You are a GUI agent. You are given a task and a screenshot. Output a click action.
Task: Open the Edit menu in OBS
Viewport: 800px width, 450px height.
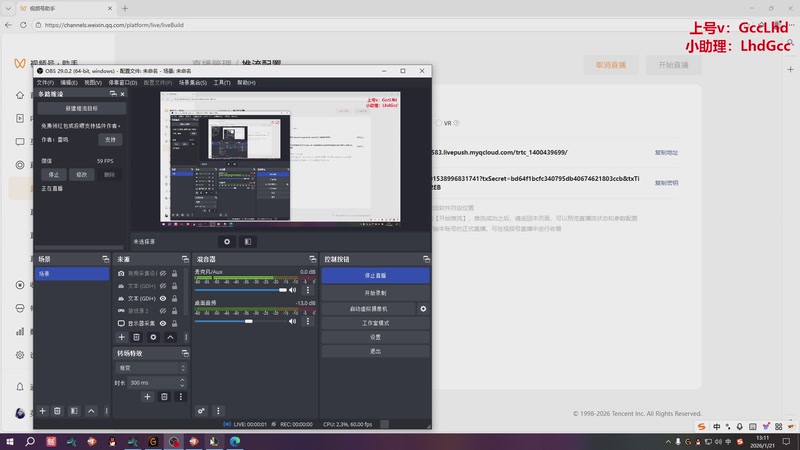click(x=69, y=83)
